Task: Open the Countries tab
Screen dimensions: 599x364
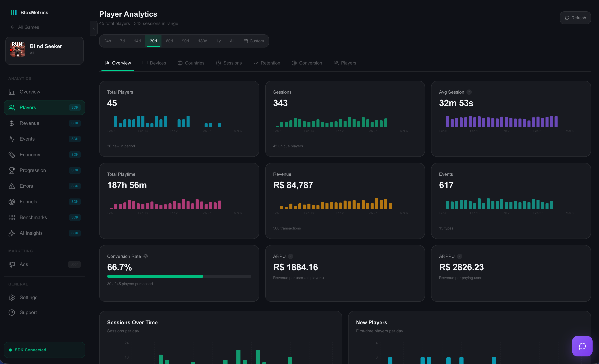Action: (191, 63)
